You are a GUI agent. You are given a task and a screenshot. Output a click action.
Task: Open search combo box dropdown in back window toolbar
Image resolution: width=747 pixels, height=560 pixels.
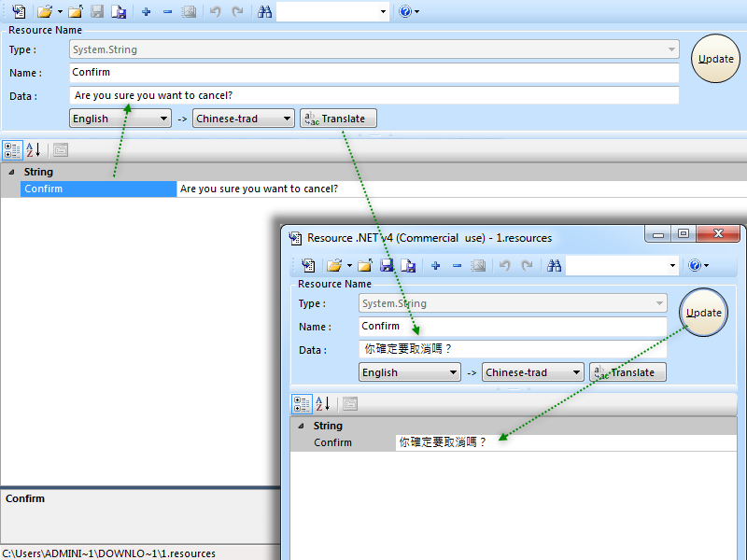(x=383, y=11)
